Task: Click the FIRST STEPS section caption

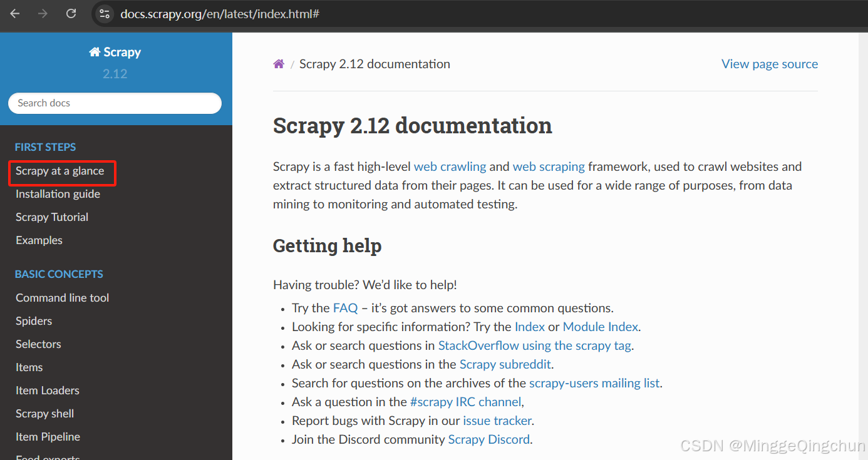Action: [x=45, y=147]
